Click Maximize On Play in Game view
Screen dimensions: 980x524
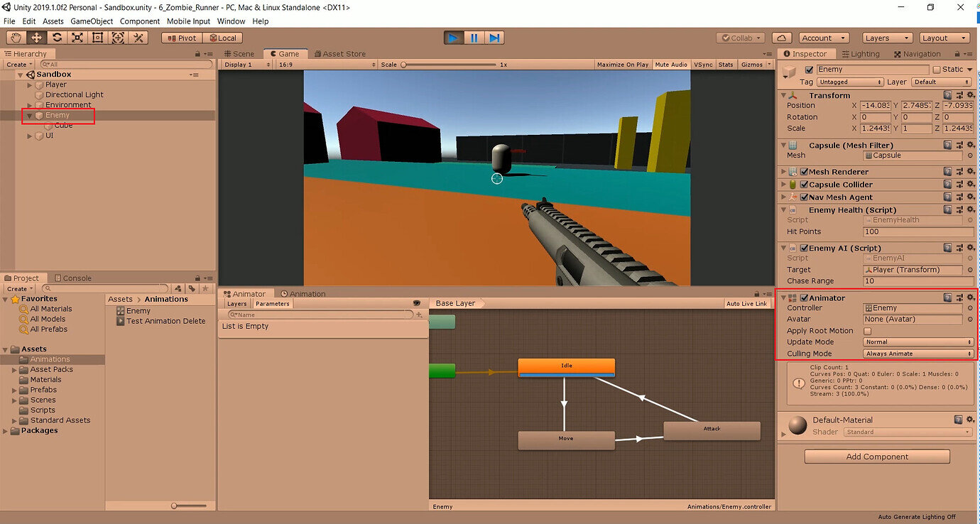tap(622, 64)
